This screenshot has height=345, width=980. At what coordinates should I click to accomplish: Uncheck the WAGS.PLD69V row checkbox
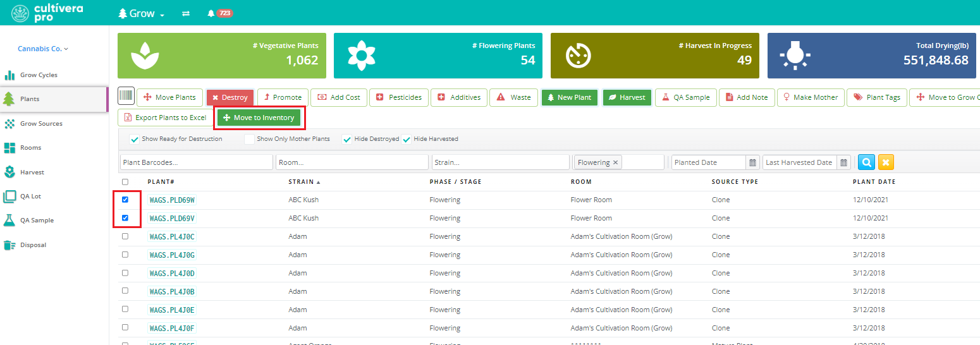125,218
